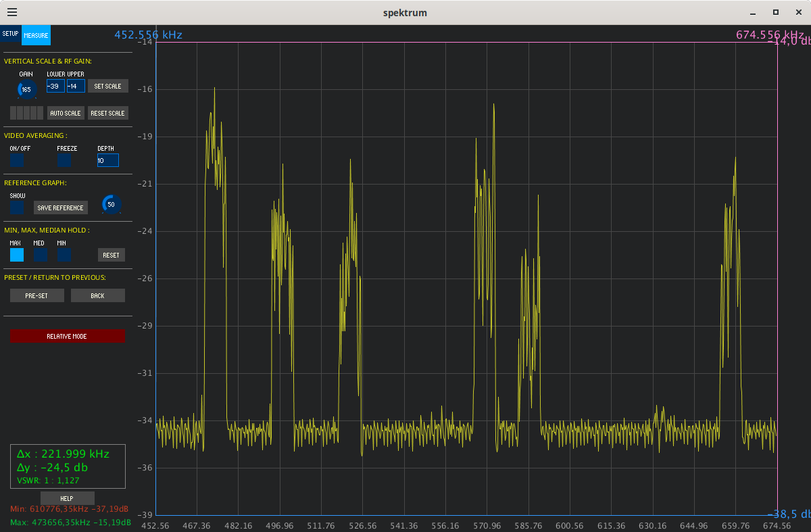The width and height of the screenshot is (811, 532).
Task: Click the LOWER scale input field
Action: pyautogui.click(x=55, y=86)
